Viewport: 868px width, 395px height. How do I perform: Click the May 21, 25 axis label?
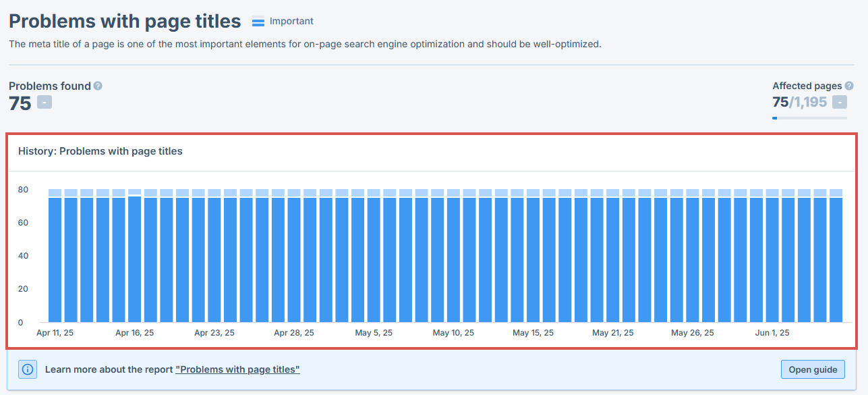tap(613, 333)
